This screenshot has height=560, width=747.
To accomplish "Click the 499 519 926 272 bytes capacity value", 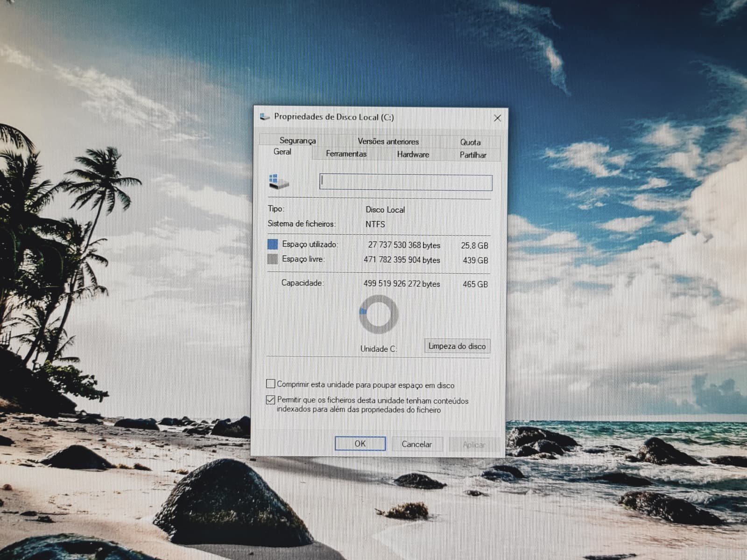I will click(402, 284).
